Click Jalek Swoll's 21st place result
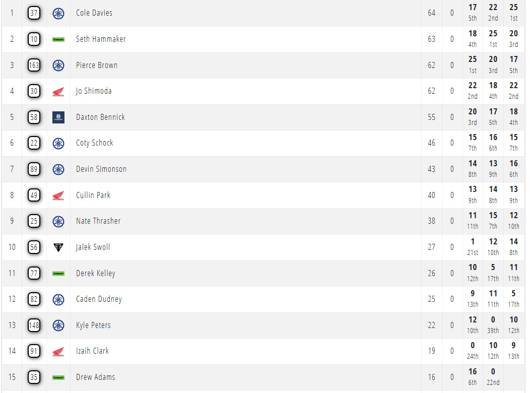 pos(473,252)
